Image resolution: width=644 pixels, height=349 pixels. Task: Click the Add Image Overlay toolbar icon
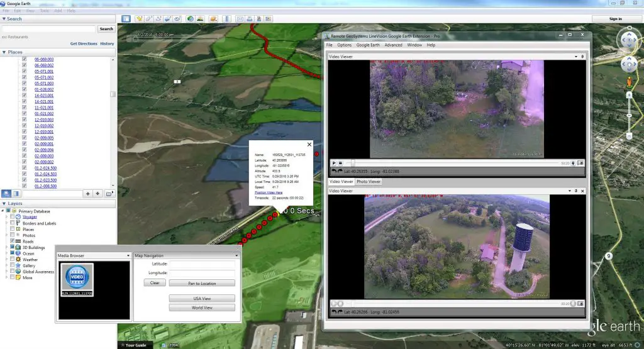coord(167,19)
